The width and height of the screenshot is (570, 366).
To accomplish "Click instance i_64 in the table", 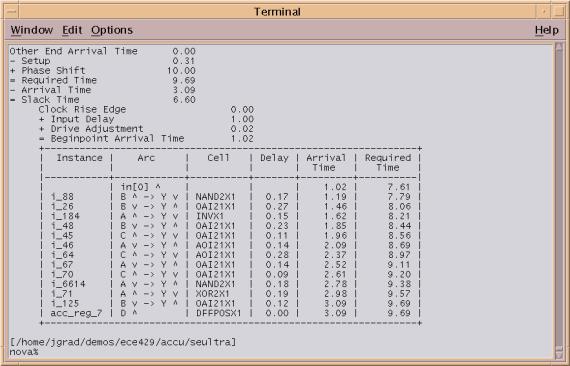I will pos(62,255).
